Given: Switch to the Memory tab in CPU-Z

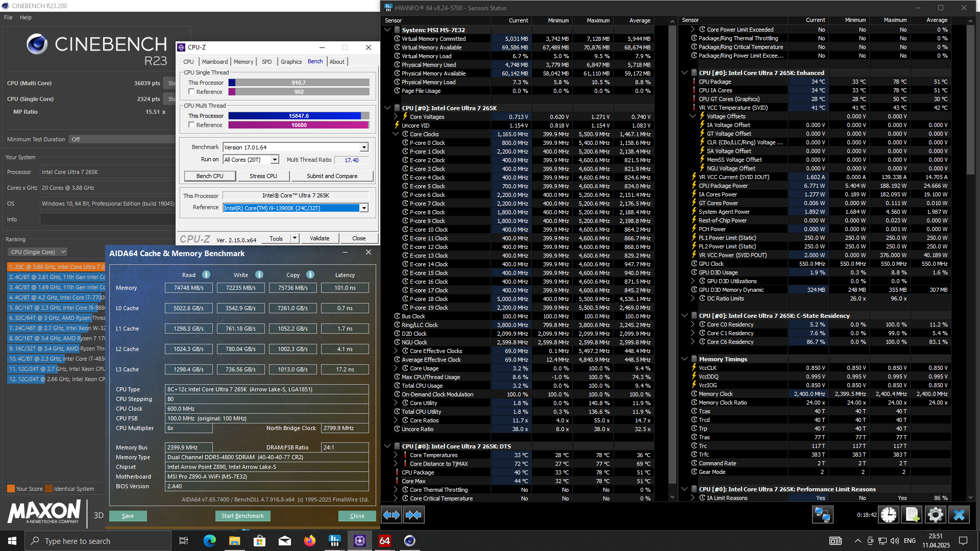Looking at the screenshot, I should (243, 62).
